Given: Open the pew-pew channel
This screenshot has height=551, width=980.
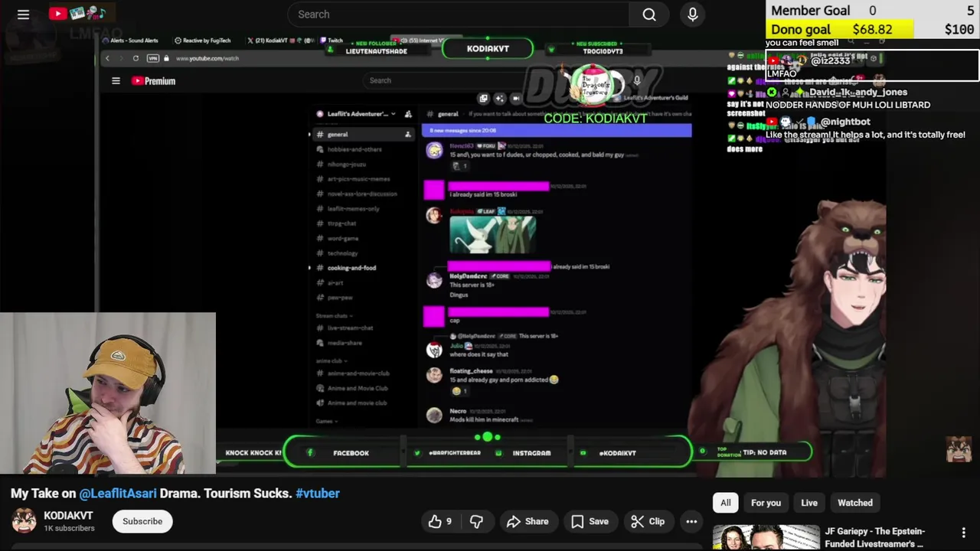Looking at the screenshot, I should click(340, 298).
